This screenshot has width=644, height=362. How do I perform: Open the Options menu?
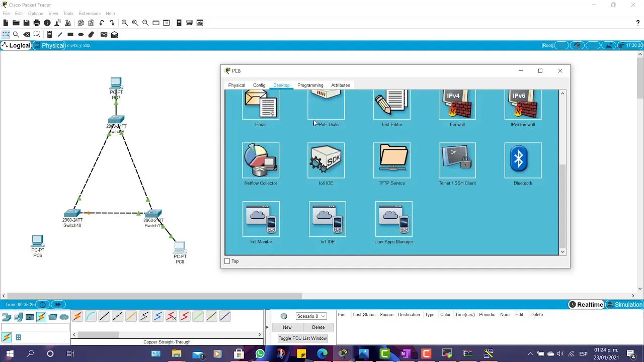coord(35,14)
